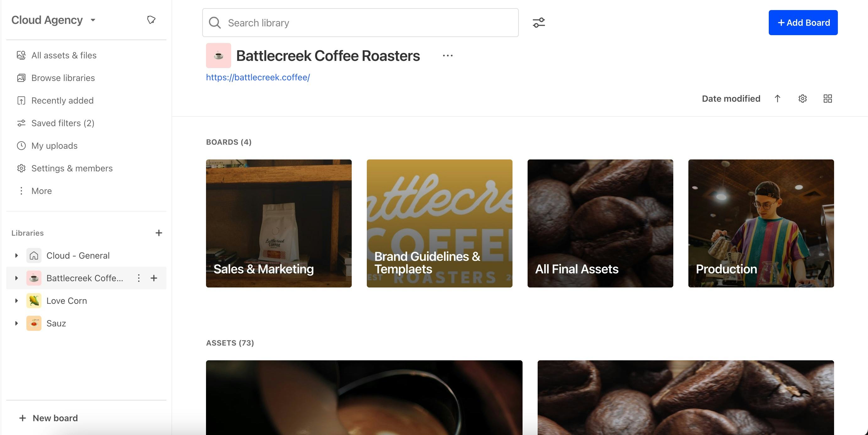Expand the Cloud - General library tree
The image size is (868, 435).
(x=16, y=255)
